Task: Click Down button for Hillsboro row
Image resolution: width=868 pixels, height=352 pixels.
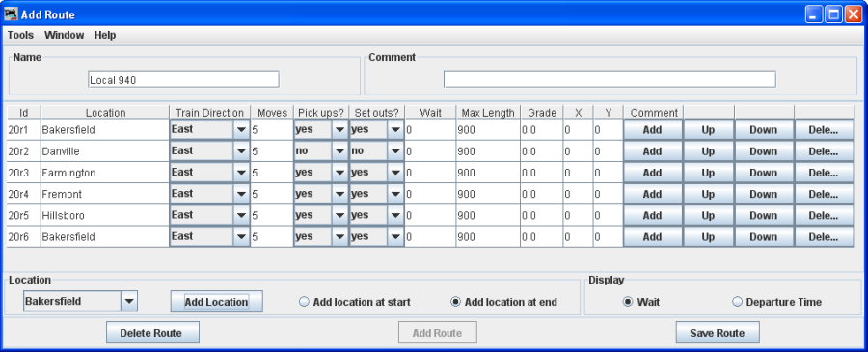Action: point(764,215)
